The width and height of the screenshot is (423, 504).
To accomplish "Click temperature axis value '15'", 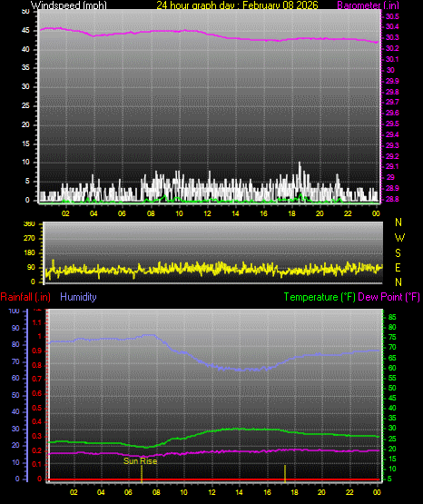I will pyautogui.click(x=392, y=459).
